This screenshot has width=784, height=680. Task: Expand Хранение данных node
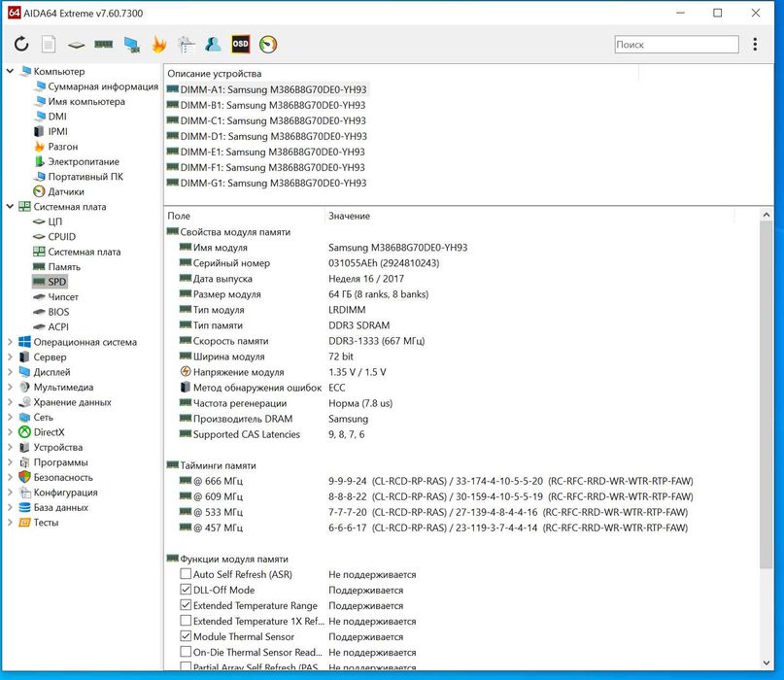pyautogui.click(x=10, y=402)
